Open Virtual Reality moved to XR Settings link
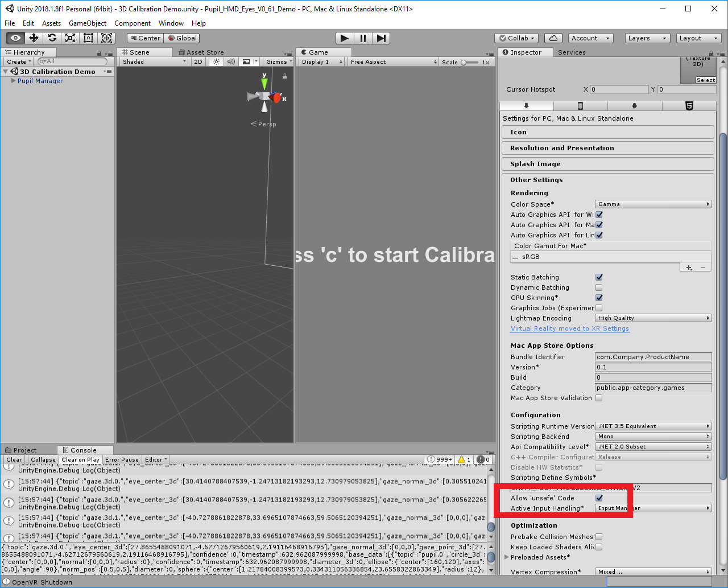728x588 pixels. click(570, 328)
